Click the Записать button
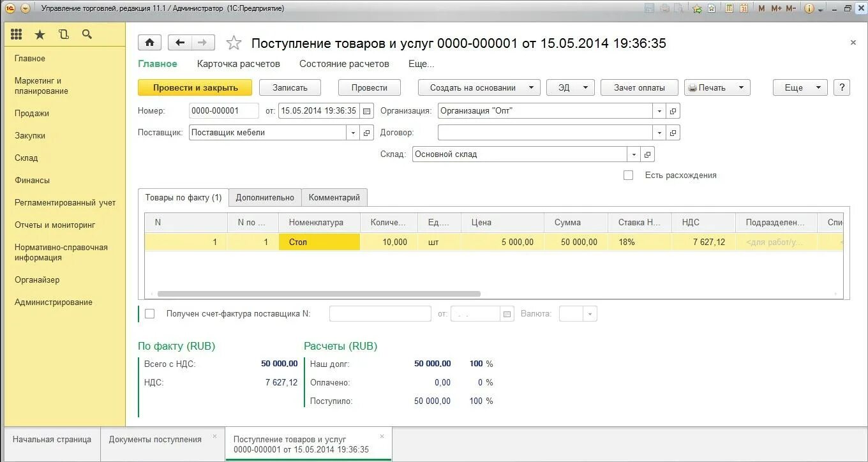The width and height of the screenshot is (868, 462). click(x=290, y=87)
